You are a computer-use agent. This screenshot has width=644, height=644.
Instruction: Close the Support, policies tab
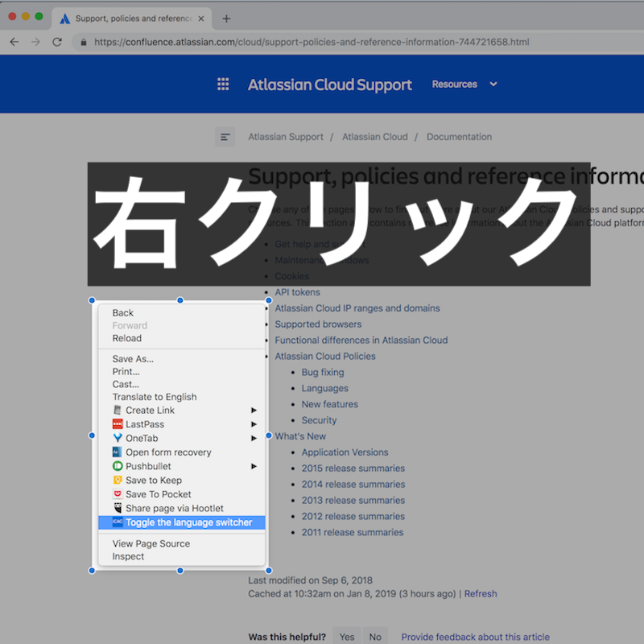[x=200, y=19]
